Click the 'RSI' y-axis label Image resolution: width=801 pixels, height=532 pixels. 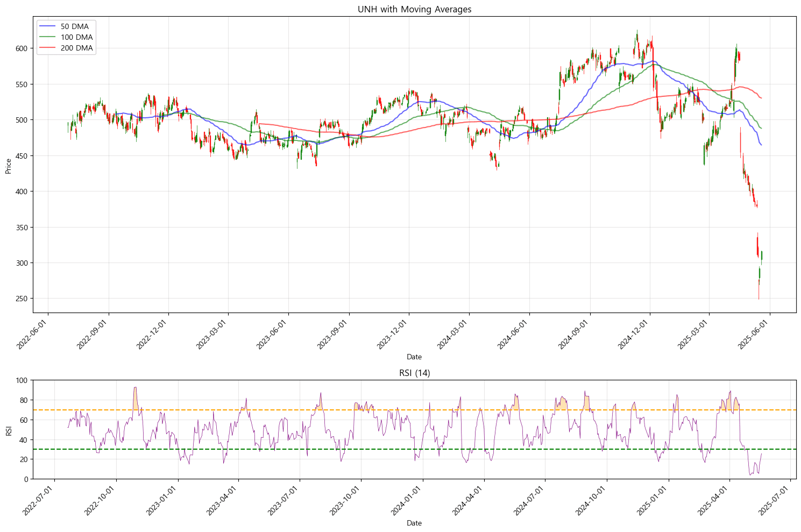9,430
